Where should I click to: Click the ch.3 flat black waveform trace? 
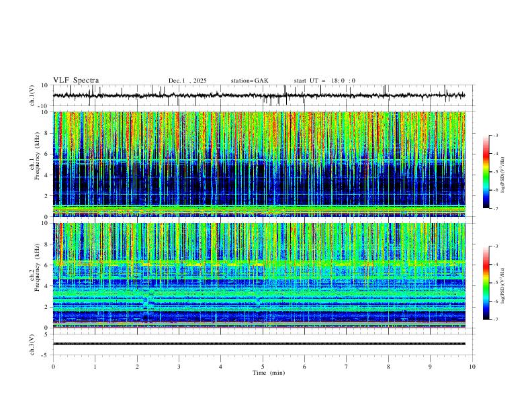pos(259,344)
